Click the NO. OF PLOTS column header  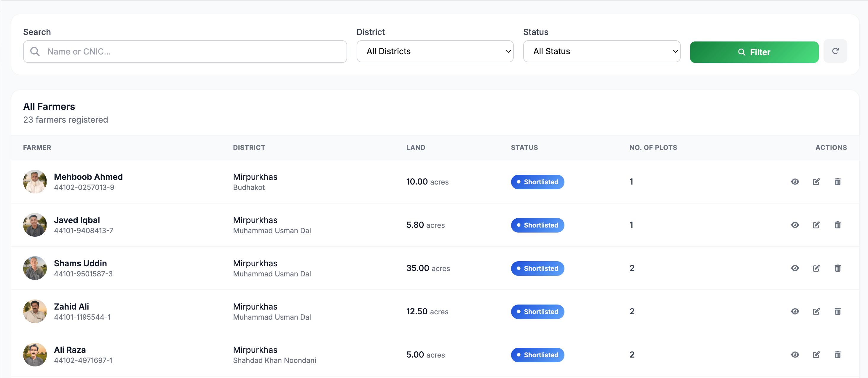coord(653,148)
